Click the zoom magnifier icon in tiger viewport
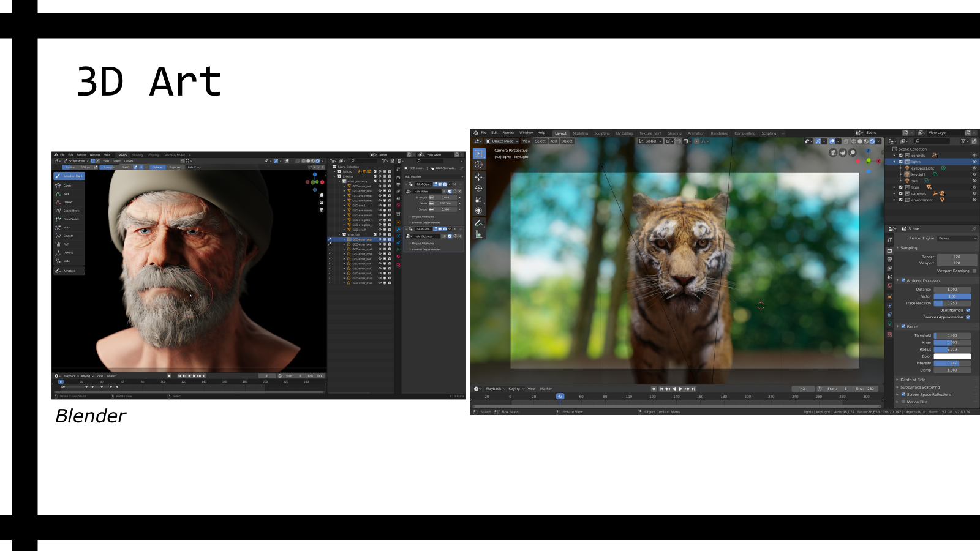 coord(853,152)
